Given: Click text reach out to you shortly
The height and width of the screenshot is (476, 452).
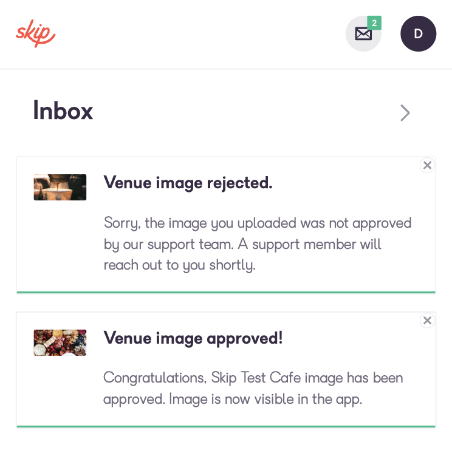Looking at the screenshot, I should (180, 265).
